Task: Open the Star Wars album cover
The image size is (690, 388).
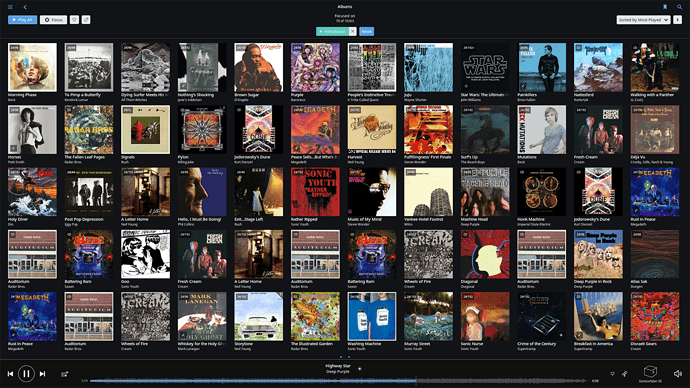Action: (485, 67)
